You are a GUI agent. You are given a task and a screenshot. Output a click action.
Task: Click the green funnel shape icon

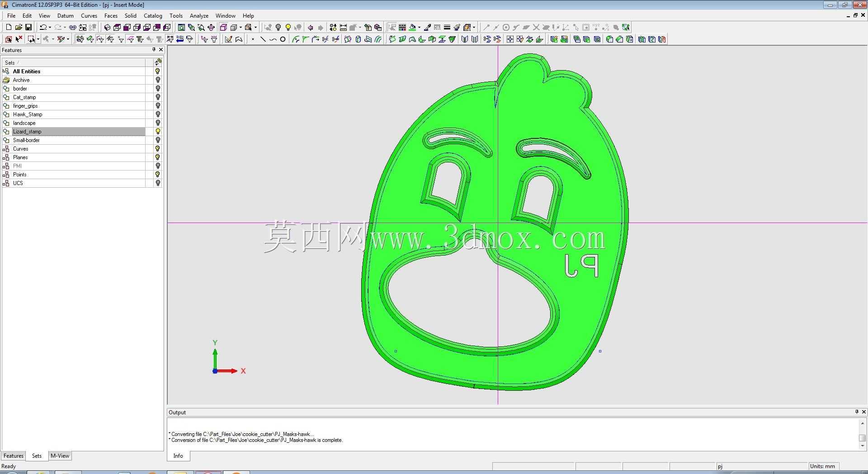point(452,39)
